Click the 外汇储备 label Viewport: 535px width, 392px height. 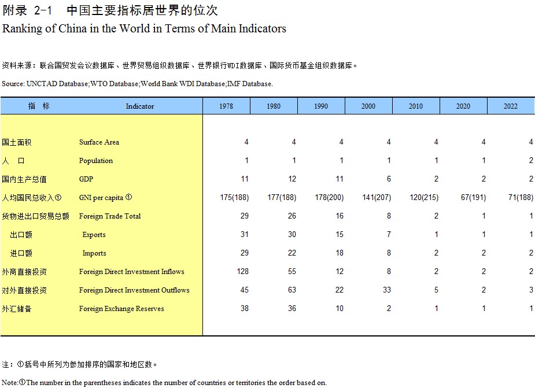(17, 309)
